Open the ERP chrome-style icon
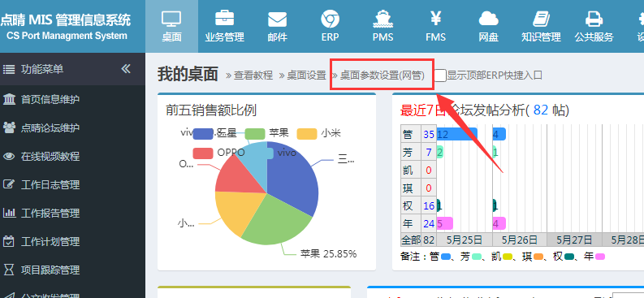The width and height of the screenshot is (644, 298). point(330,19)
